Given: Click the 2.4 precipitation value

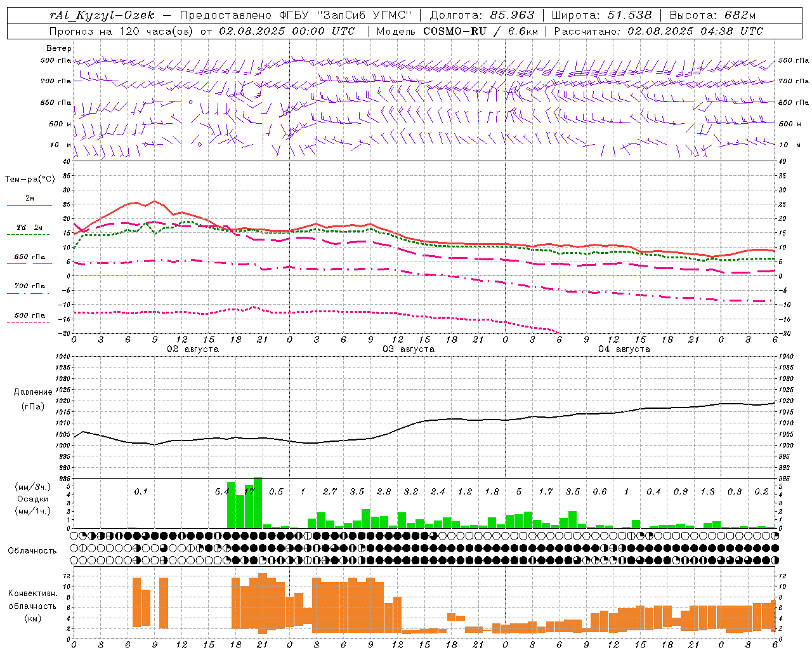Looking at the screenshot, I should tap(438, 491).
